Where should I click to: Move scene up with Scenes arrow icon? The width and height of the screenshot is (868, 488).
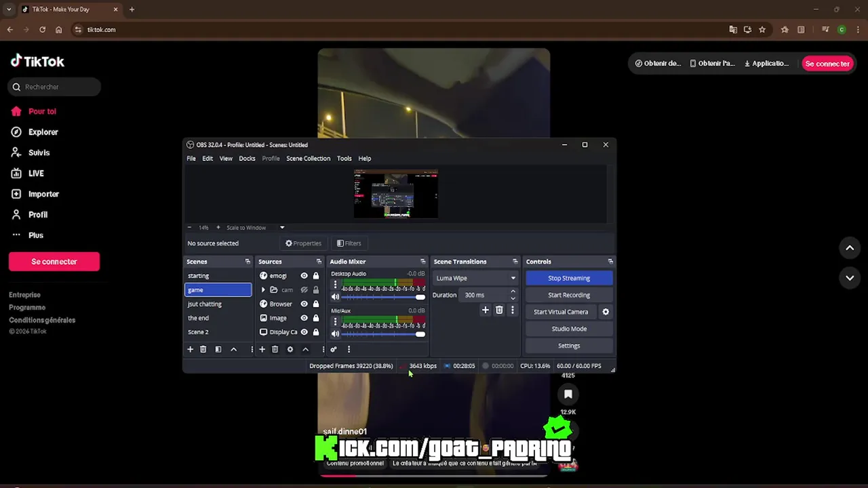tap(234, 349)
